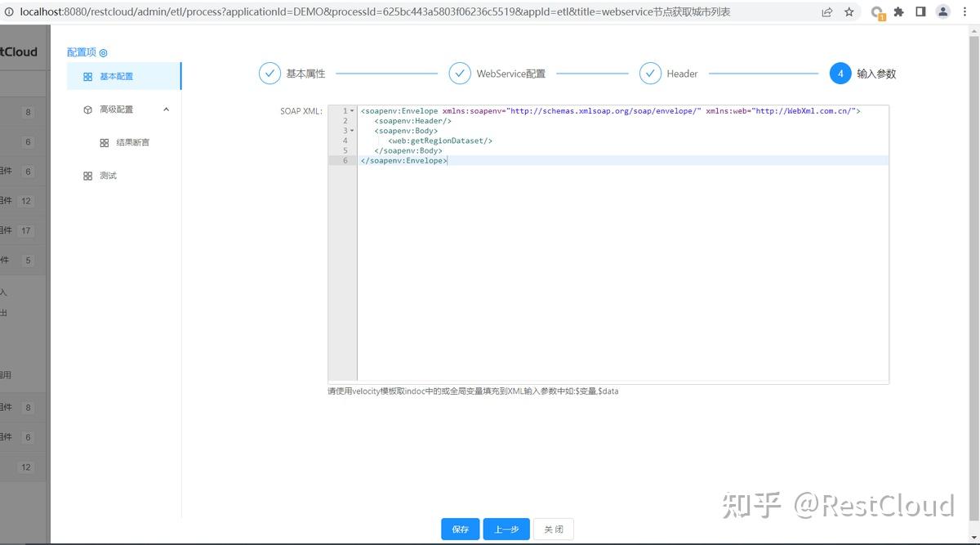Click the orange-badged extension icon

click(x=877, y=11)
